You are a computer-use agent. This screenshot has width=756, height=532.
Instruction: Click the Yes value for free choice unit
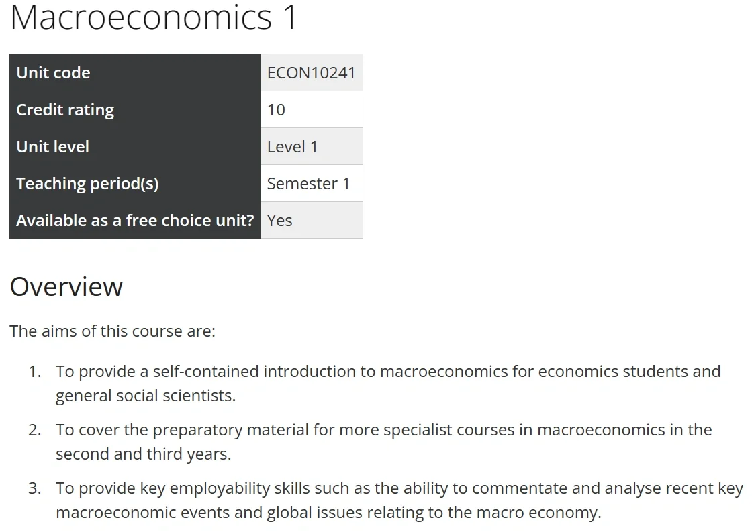click(x=279, y=221)
